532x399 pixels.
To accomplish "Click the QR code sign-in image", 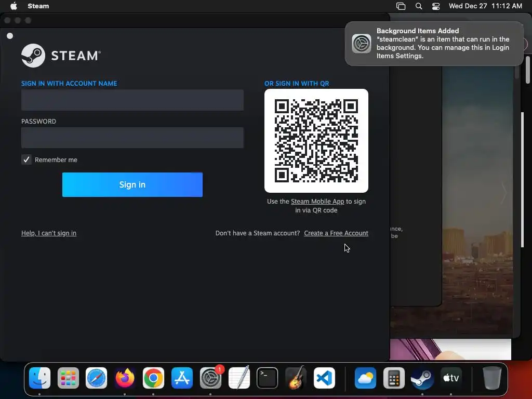I will point(316,141).
